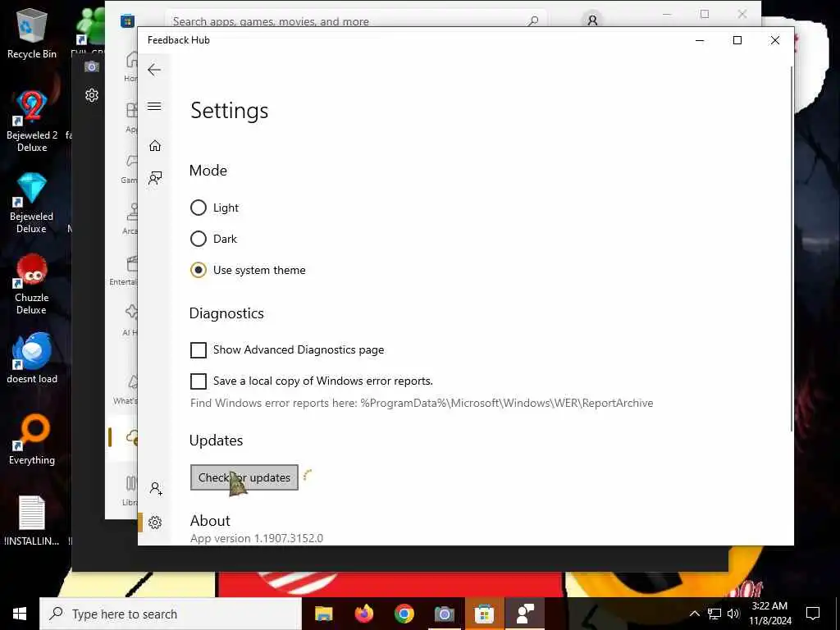The image size is (840, 630).
Task: Select the Light mode radio button
Action: pos(199,208)
